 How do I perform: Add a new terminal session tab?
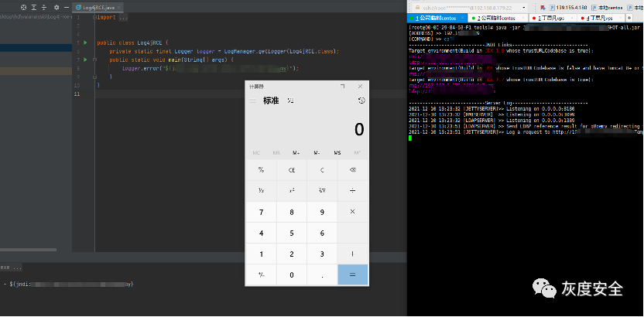click(x=629, y=18)
